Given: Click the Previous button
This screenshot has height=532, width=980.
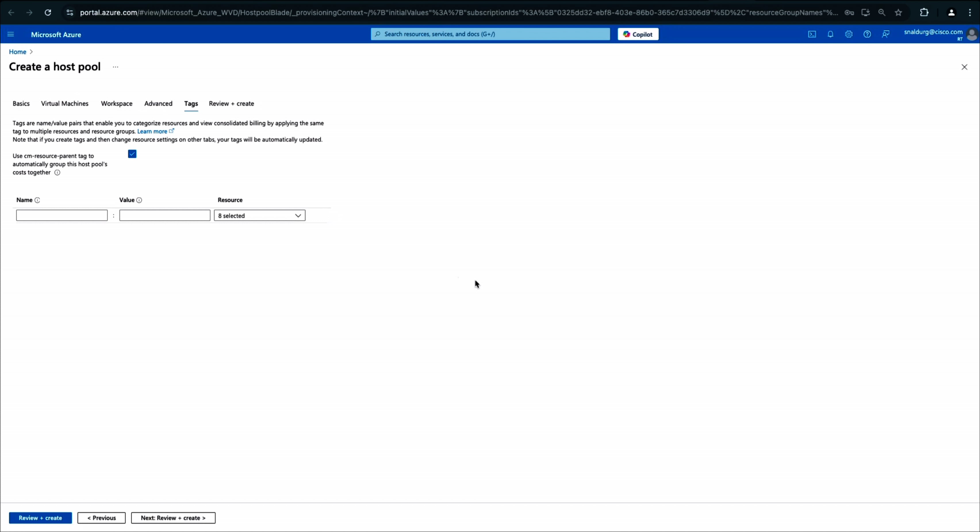Looking at the screenshot, I should pos(101,518).
